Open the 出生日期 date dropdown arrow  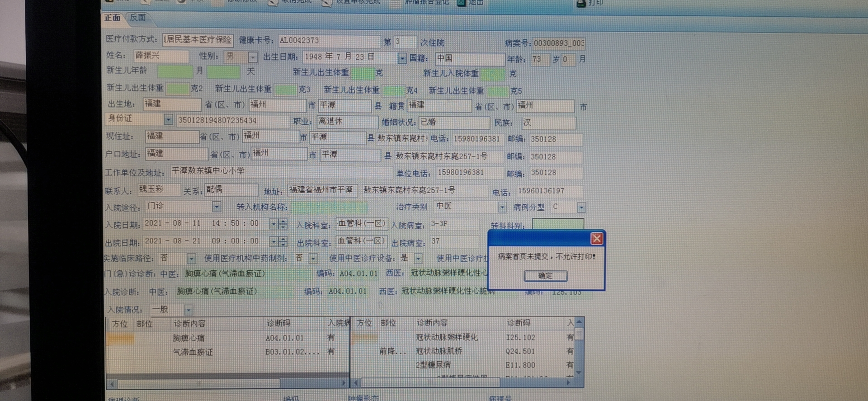click(x=401, y=58)
